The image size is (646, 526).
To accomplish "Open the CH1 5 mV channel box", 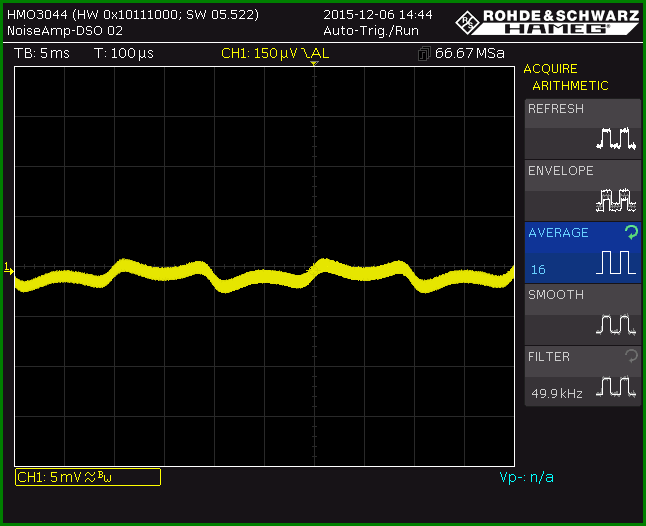I will (x=88, y=477).
